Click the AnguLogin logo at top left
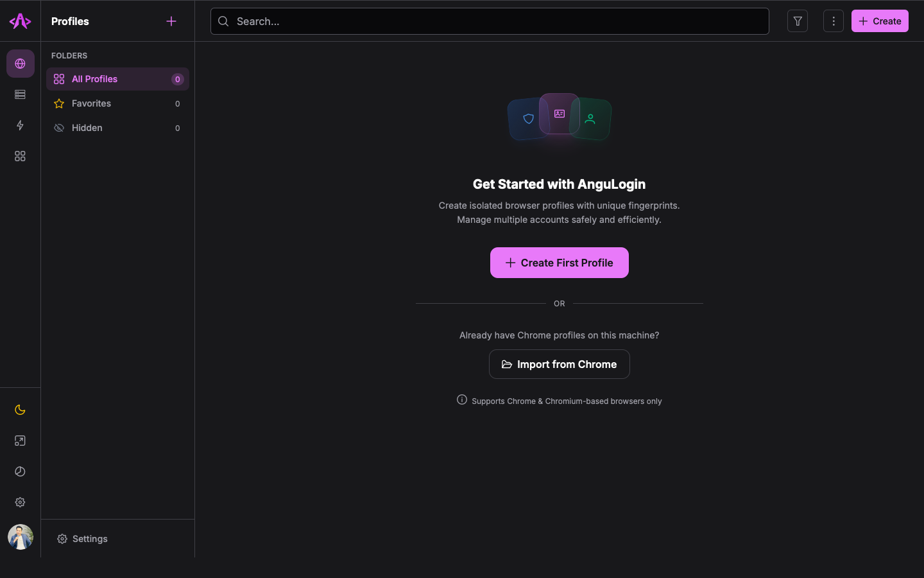 tap(20, 21)
